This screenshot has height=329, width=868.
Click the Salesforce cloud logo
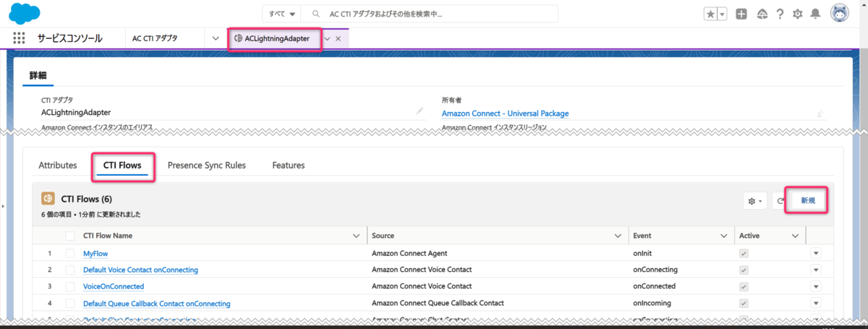[x=24, y=13]
